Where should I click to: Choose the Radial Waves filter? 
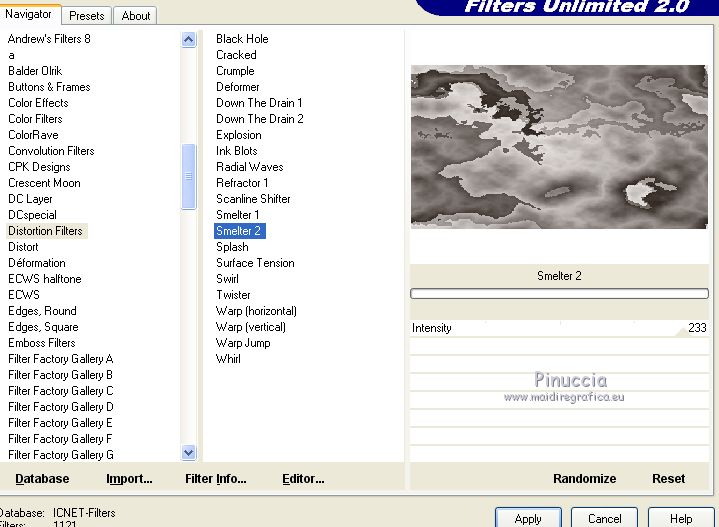click(249, 167)
